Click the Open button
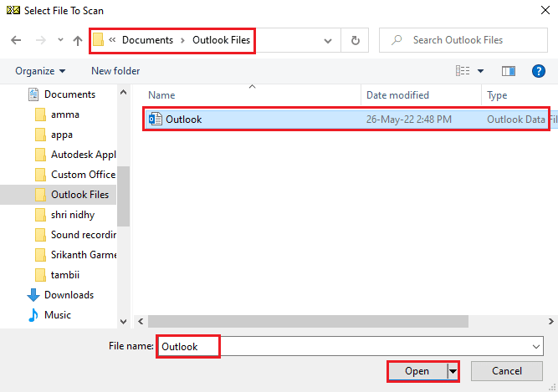The width and height of the screenshot is (558, 392). click(x=417, y=371)
